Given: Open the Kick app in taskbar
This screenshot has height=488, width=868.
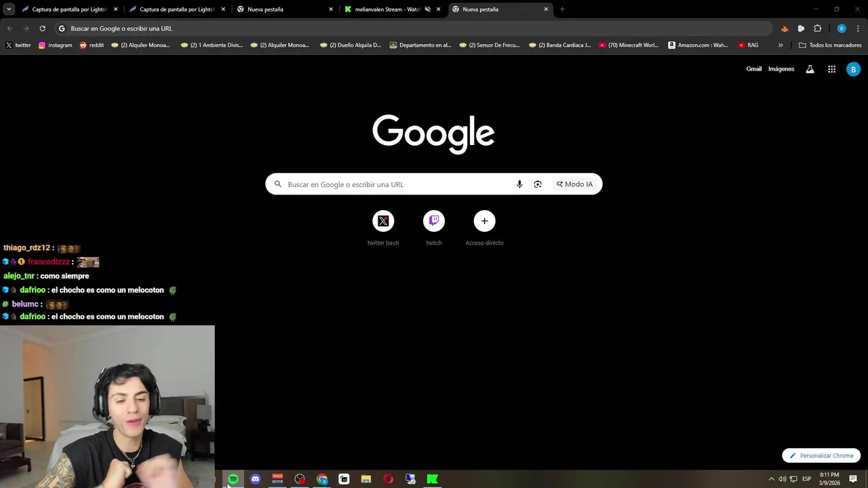Looking at the screenshot, I should point(432,479).
